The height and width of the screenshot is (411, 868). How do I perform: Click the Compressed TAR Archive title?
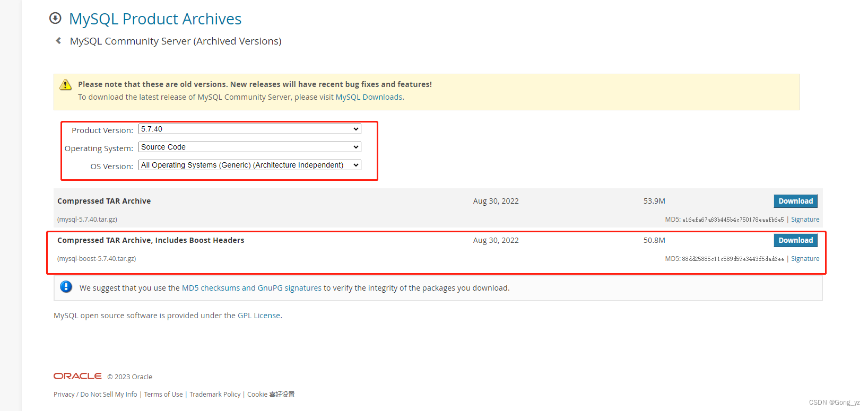104,201
